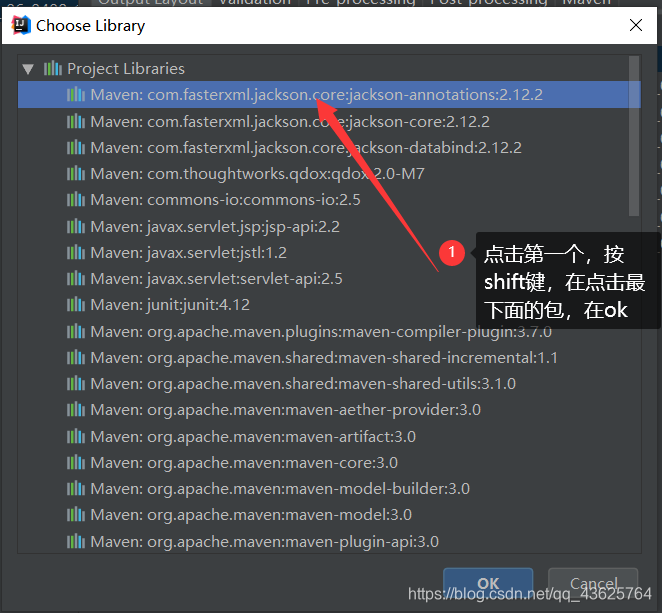Screen dimensions: 662x613
Task: Select maven-shared-utils:3.1.0 library
Action: (x=303, y=384)
